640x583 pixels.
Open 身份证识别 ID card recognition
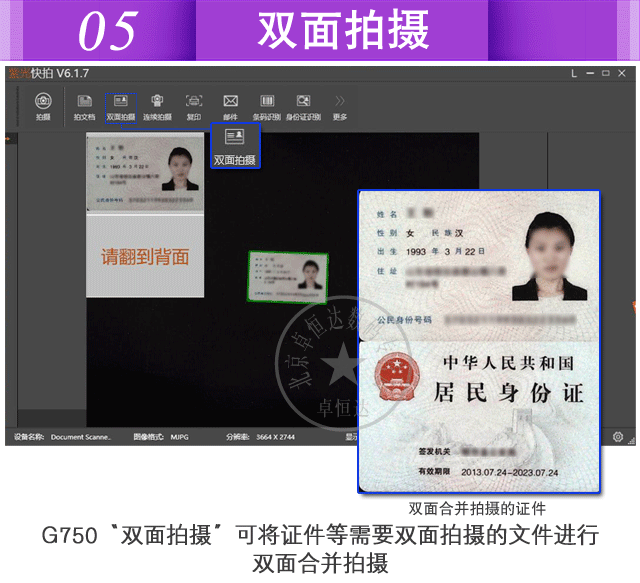pyautogui.click(x=303, y=107)
